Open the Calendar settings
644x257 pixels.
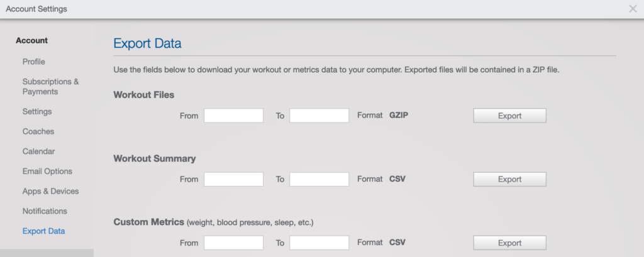(x=38, y=151)
